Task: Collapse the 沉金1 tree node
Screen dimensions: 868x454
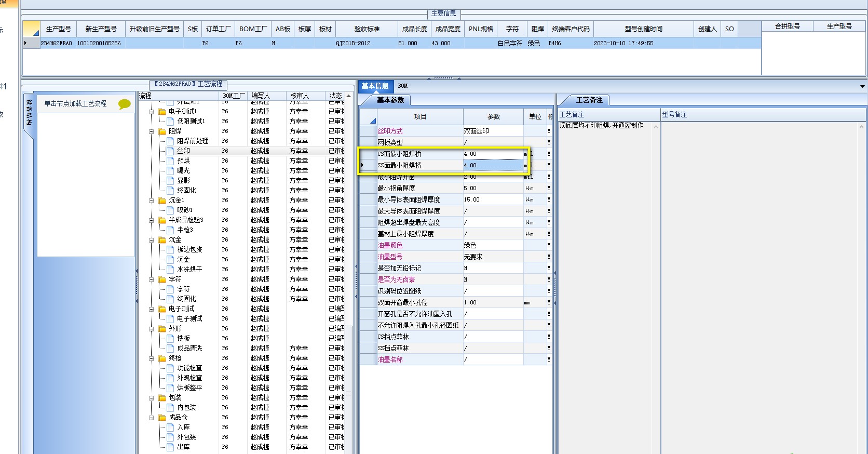Action: 152,201
